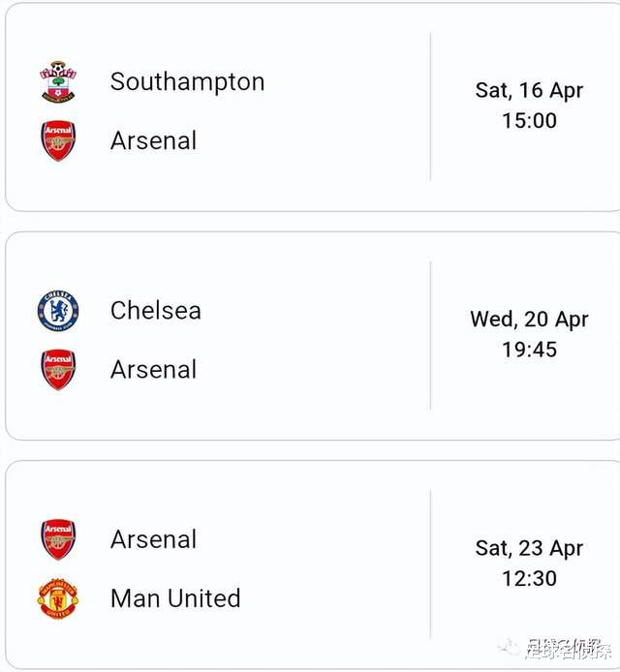Open the Wed, 20 Apr date
Image resolution: width=620 pixels, height=672 pixels.
click(529, 320)
